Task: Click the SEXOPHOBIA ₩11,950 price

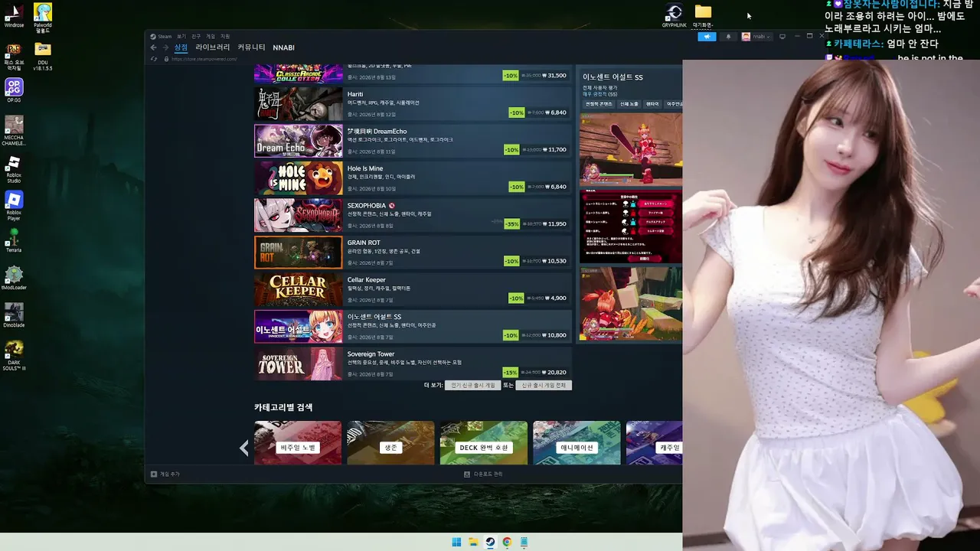Action: [x=554, y=224]
